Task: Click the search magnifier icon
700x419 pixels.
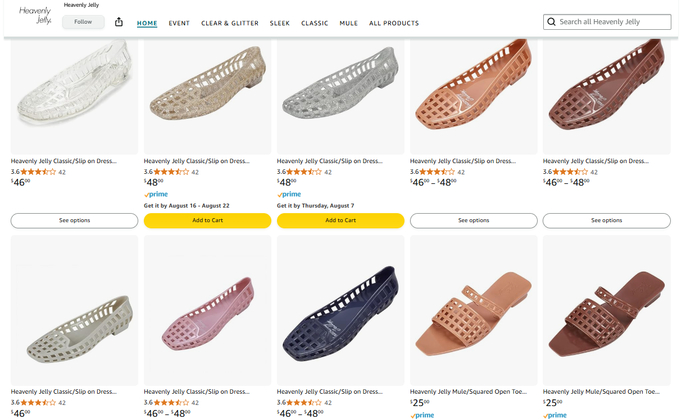Action: point(551,22)
